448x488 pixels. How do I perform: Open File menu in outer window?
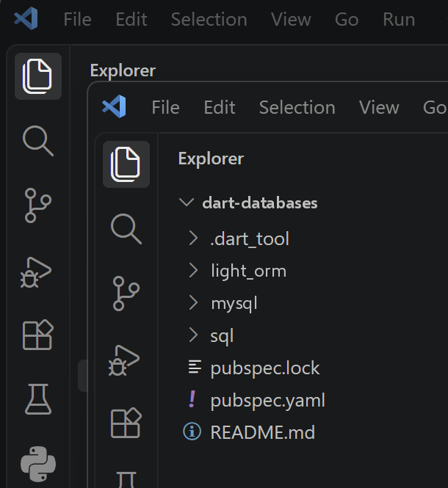point(77,20)
